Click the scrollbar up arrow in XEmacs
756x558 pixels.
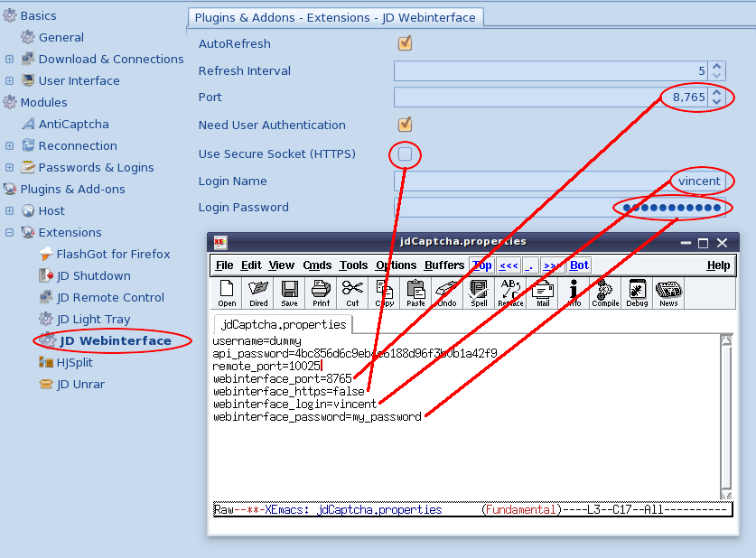(x=726, y=340)
